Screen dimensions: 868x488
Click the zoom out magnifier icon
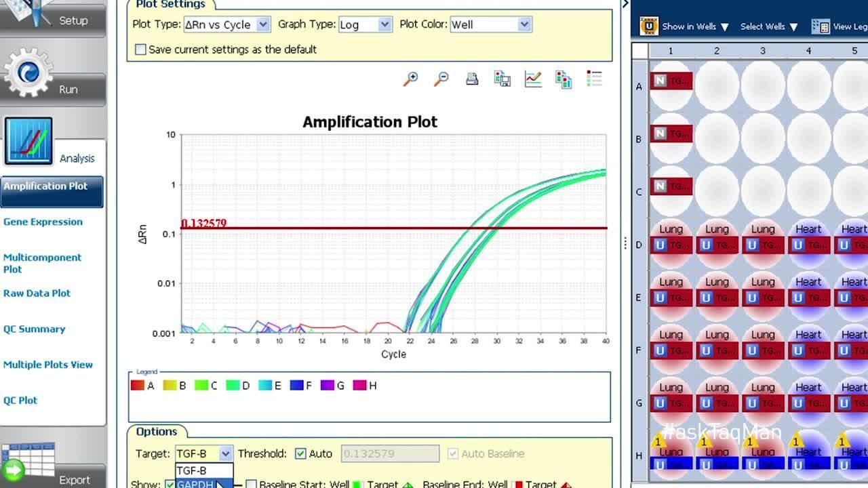(x=441, y=79)
